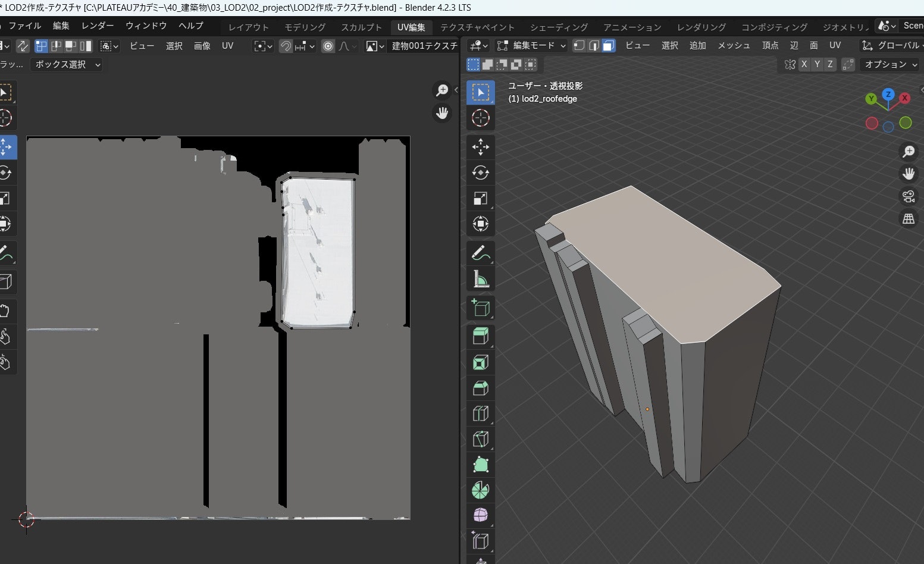
Task: Click the red X axis on navigation gizmo
Action: [x=904, y=98]
